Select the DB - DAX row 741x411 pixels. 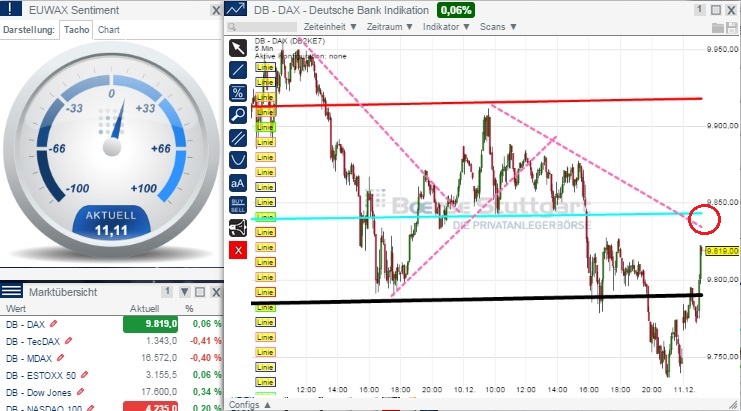[112, 324]
